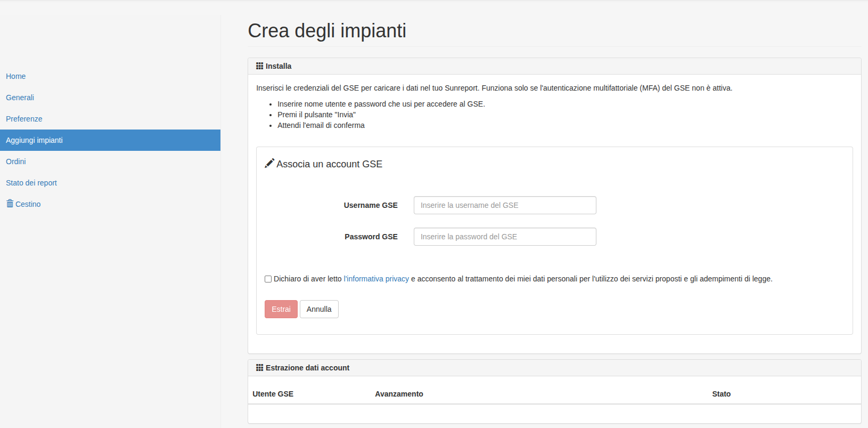Open l'informativa privacy link
Screen dimensions: 868x428
tap(376, 279)
